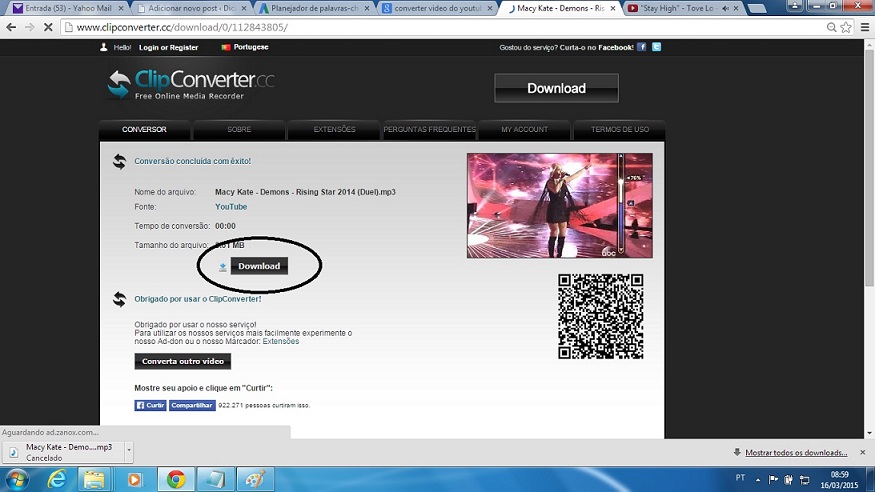Click the QR code image
Screen dimensions: 875x492
(x=600, y=316)
